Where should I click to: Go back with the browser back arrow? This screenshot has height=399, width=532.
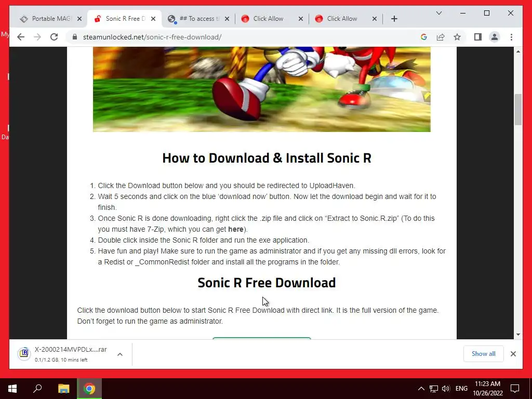pyautogui.click(x=21, y=37)
